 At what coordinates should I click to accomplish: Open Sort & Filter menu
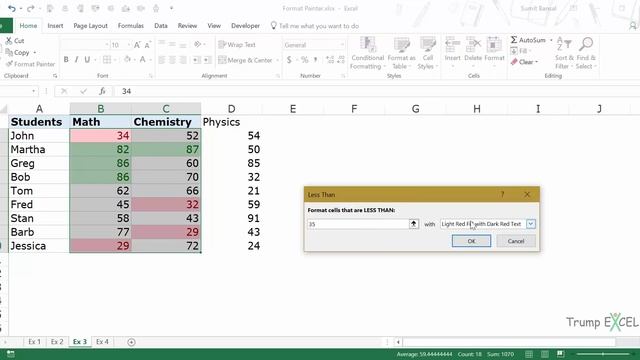(x=564, y=53)
